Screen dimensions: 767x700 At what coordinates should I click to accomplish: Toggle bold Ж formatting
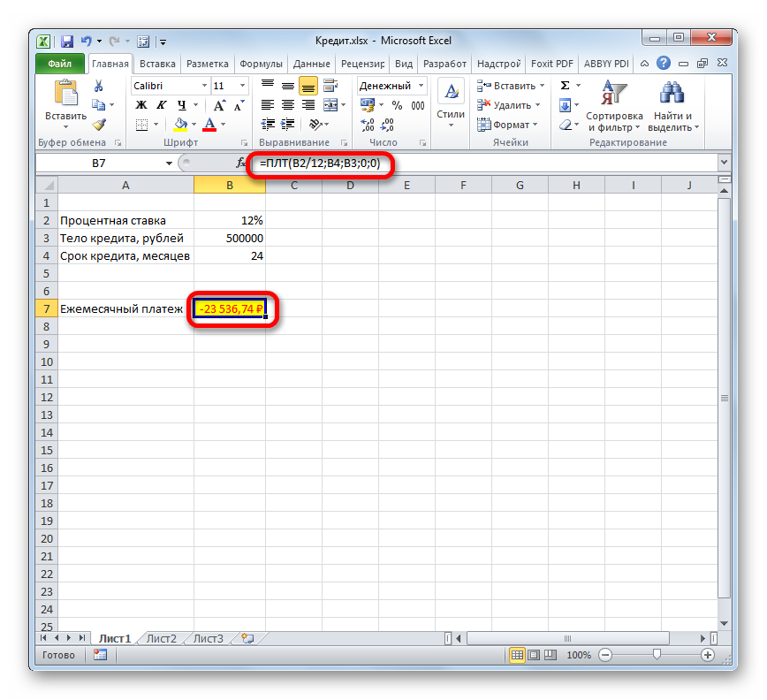(x=140, y=105)
